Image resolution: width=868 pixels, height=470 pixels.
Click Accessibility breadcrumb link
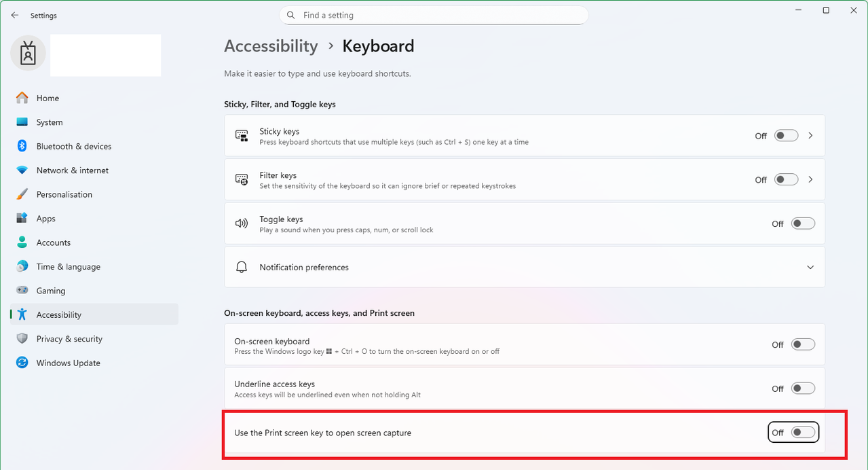pos(271,46)
